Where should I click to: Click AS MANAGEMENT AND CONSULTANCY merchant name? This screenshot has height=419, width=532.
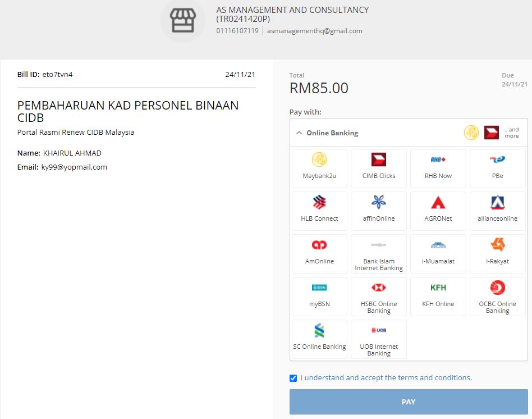pyautogui.click(x=292, y=14)
